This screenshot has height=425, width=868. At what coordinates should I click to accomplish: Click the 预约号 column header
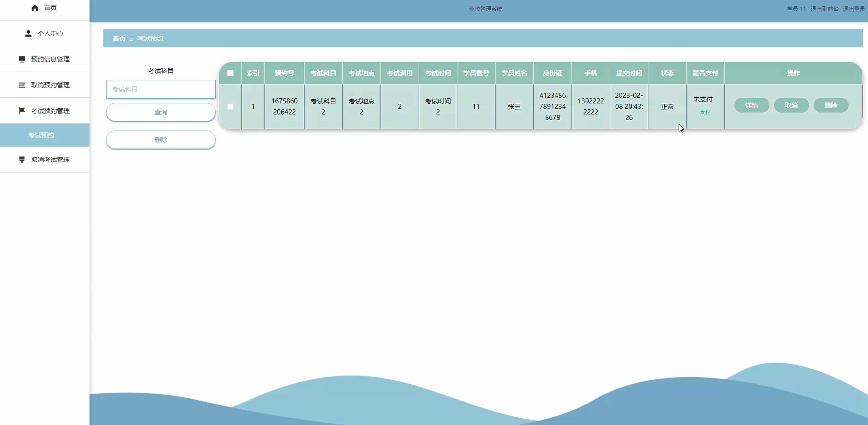pyautogui.click(x=284, y=73)
